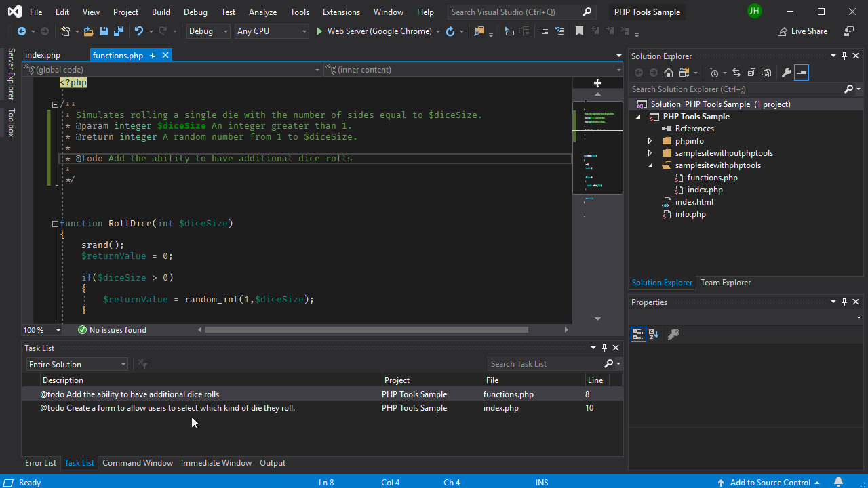Image resolution: width=868 pixels, height=488 pixels.
Task: Click the Open File folder icon
Action: point(88,31)
